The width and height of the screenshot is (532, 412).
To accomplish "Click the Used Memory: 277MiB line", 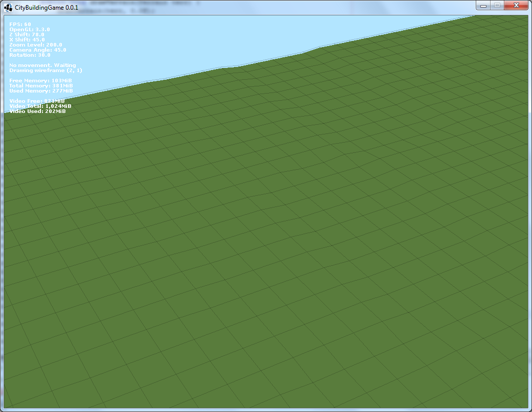I will 41,91.
